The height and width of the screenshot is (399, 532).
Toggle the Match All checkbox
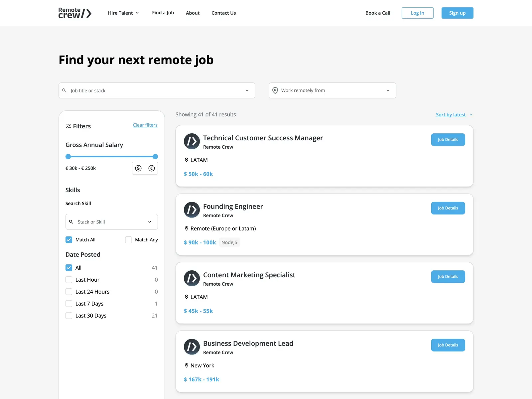point(69,240)
